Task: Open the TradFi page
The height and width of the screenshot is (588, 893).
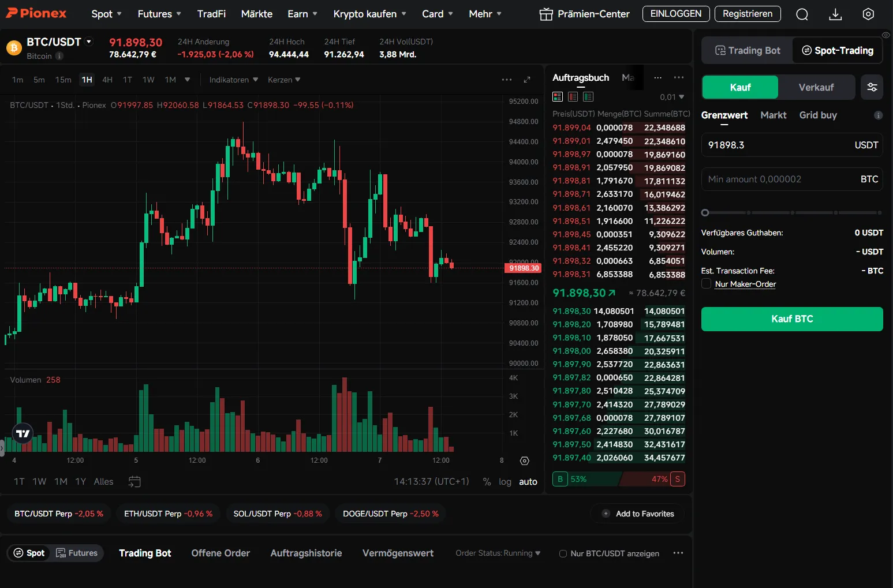Action: coord(211,14)
